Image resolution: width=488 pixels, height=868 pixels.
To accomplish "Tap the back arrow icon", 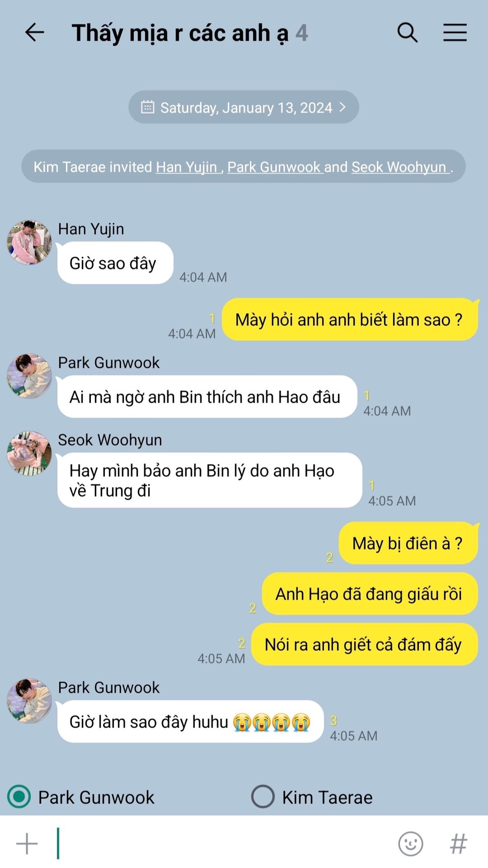I will 34,33.
